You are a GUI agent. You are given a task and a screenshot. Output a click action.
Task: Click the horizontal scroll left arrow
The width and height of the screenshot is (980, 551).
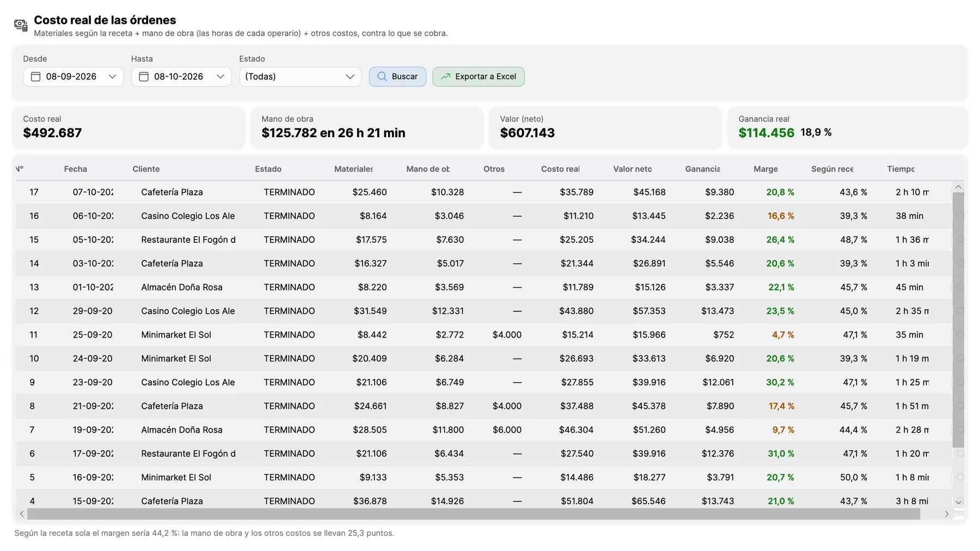pos(22,514)
